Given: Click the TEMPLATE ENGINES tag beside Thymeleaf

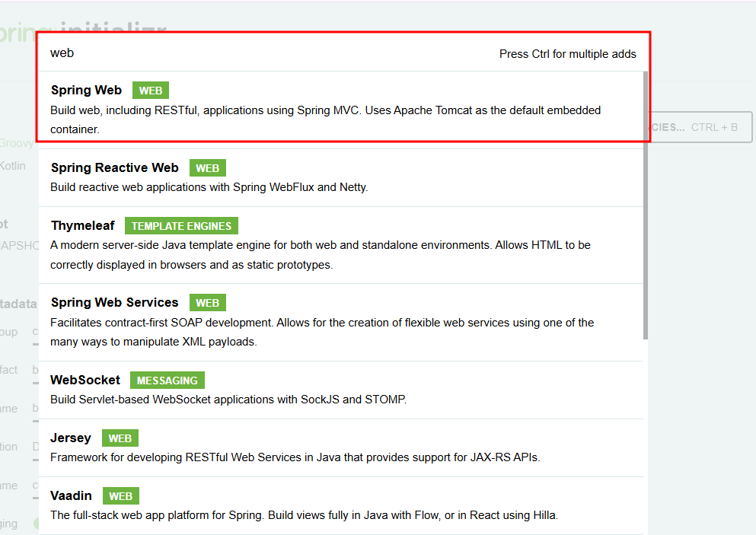Looking at the screenshot, I should pyautogui.click(x=181, y=226).
